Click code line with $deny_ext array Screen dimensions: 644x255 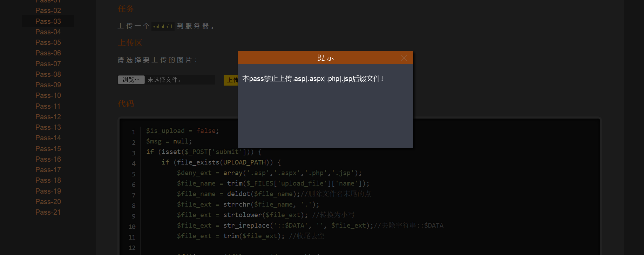pyautogui.click(x=269, y=173)
